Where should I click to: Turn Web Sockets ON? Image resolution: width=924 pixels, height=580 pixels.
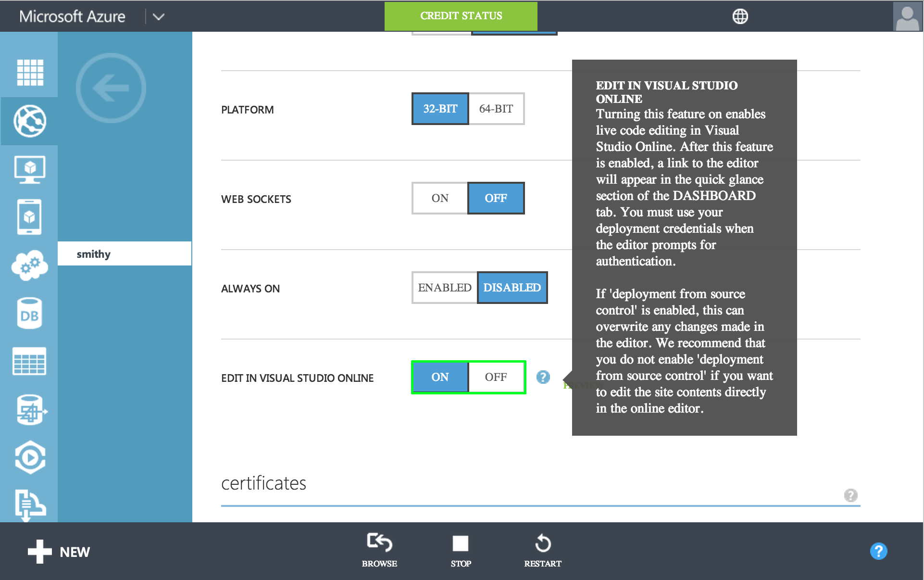(440, 198)
